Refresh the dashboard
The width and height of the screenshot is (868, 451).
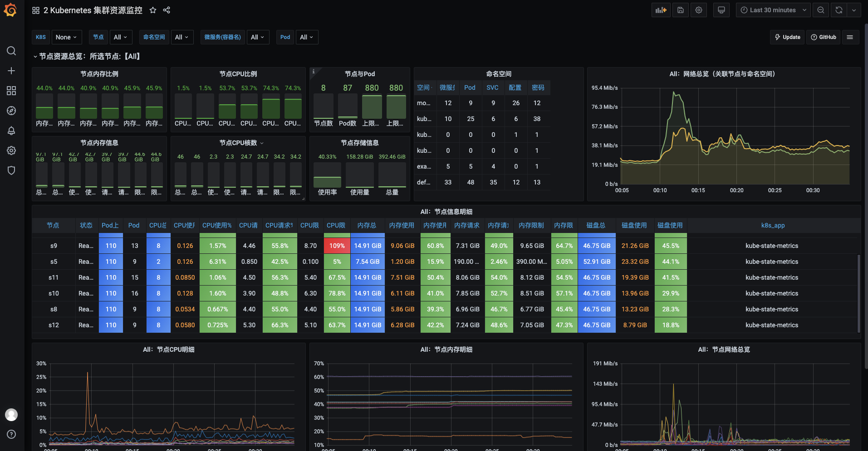[839, 10]
